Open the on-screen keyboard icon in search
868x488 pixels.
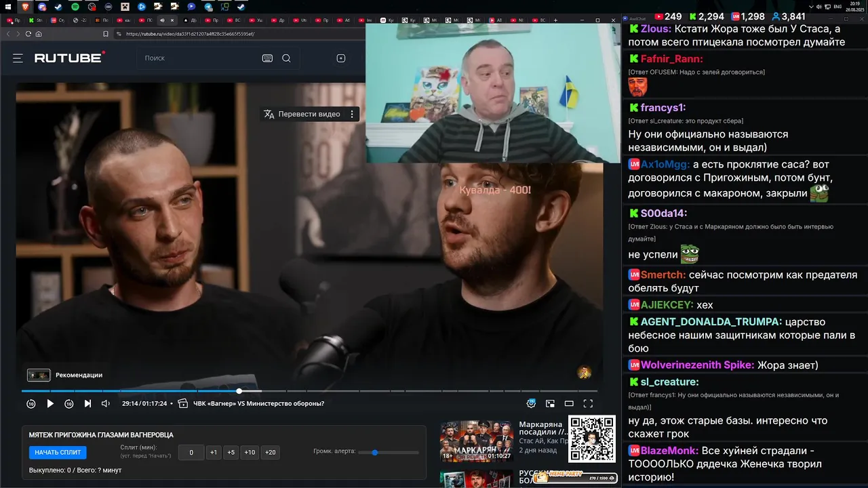[267, 58]
